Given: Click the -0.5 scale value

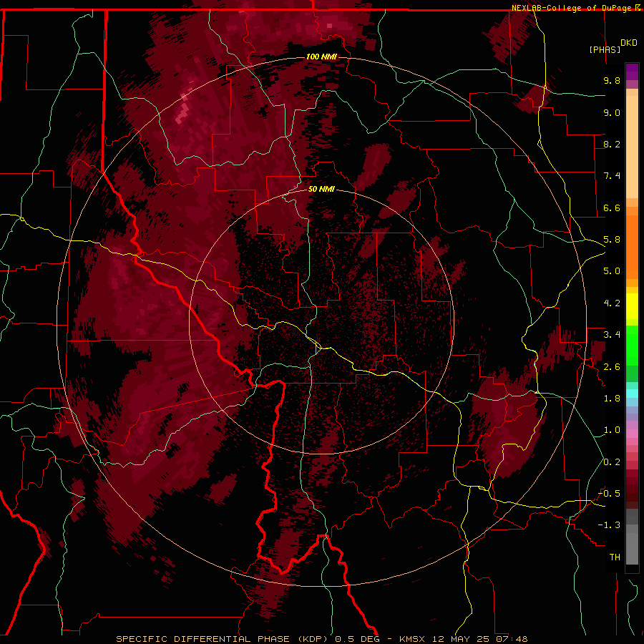Looking at the screenshot, I should [x=609, y=494].
